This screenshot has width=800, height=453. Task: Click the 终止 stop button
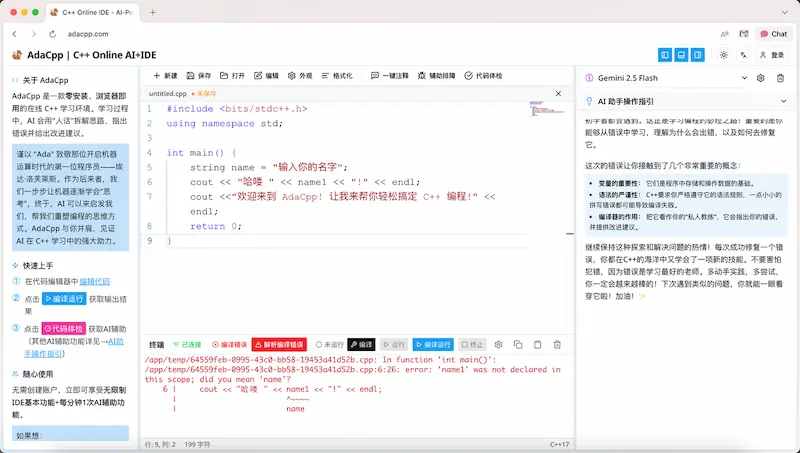[x=472, y=344]
